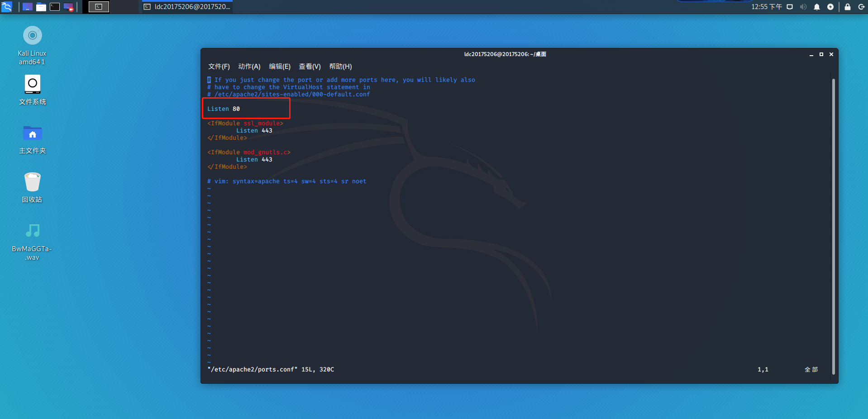Viewport: 868px width, 419px height.
Task: Expand the 帮助(H) menu
Action: [x=340, y=67]
